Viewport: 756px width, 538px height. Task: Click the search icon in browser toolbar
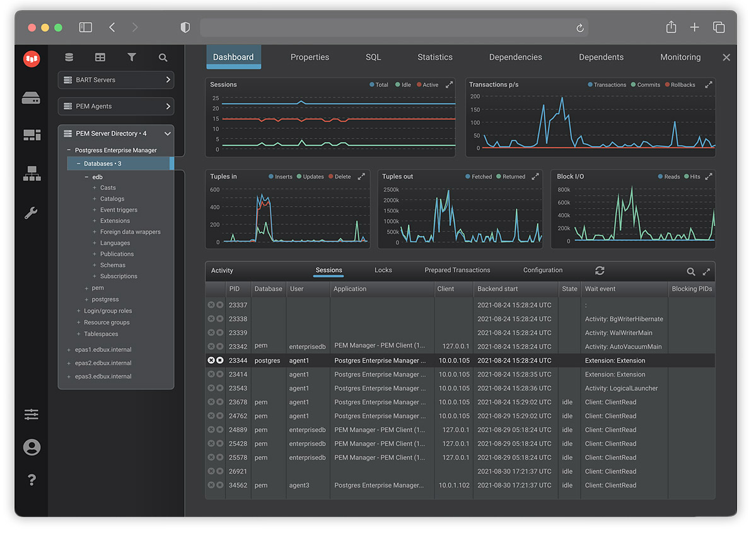point(163,58)
